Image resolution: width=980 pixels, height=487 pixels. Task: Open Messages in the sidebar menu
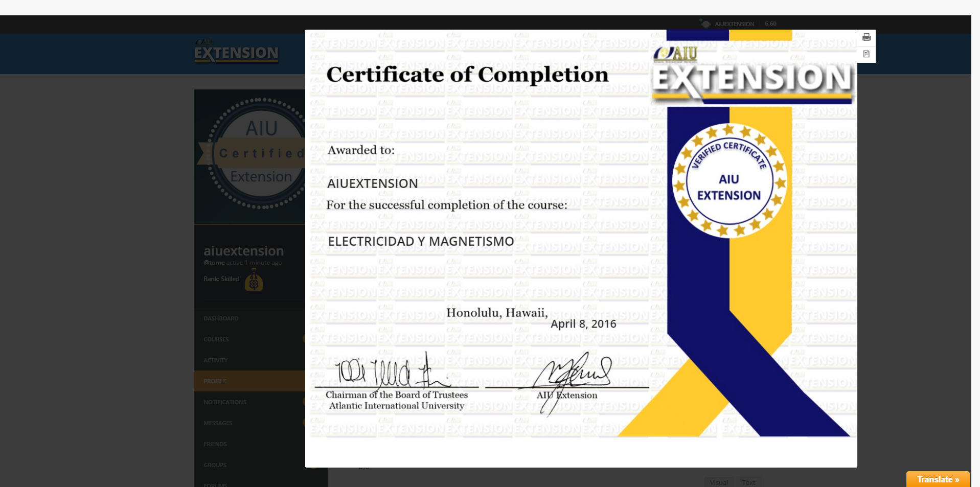point(218,423)
